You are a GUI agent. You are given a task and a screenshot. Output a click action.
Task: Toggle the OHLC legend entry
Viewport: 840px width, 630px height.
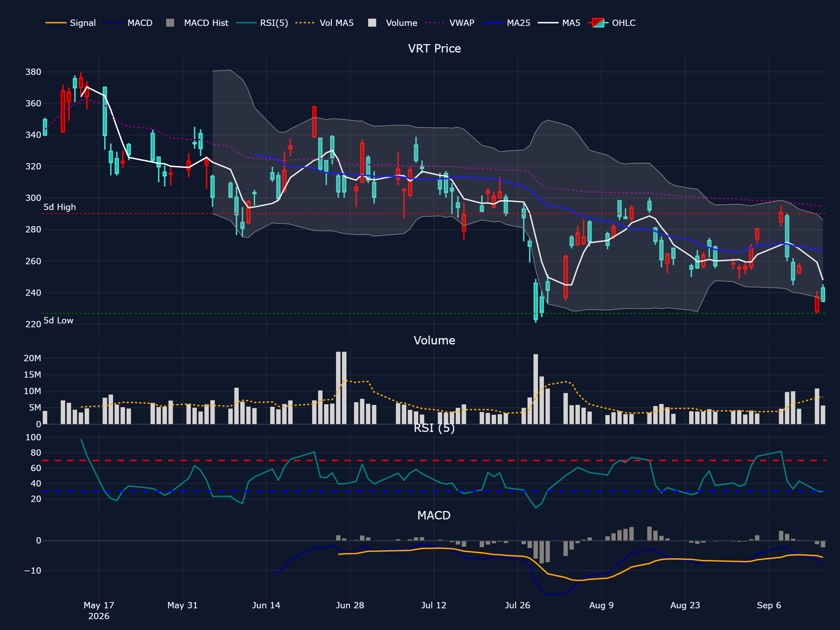coord(611,23)
